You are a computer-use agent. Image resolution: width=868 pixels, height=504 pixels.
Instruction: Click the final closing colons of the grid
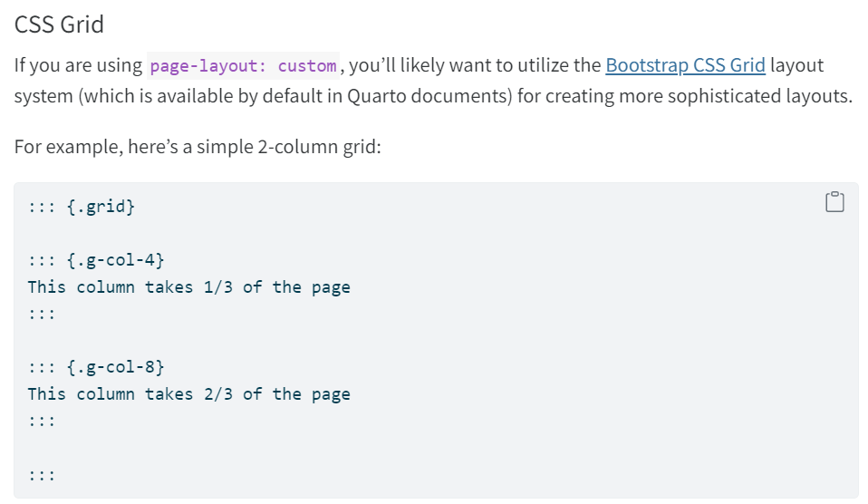42,474
